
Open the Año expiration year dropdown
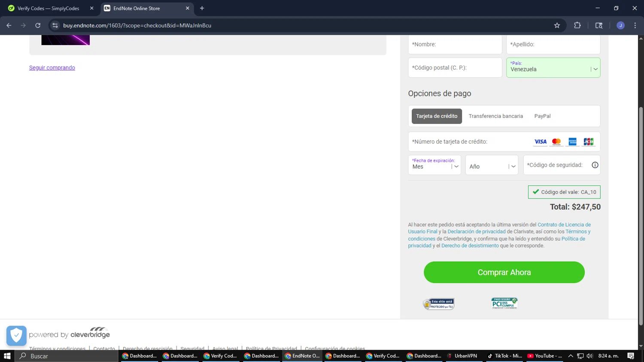(492, 165)
